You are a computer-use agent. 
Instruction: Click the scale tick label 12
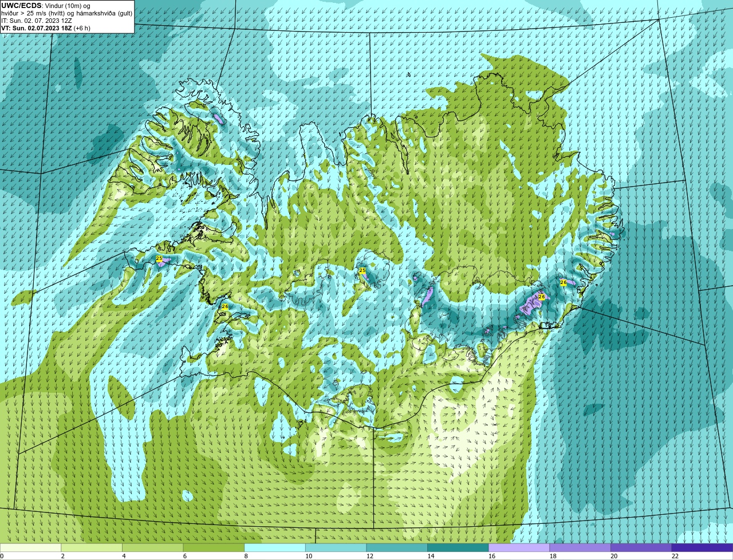click(x=370, y=556)
